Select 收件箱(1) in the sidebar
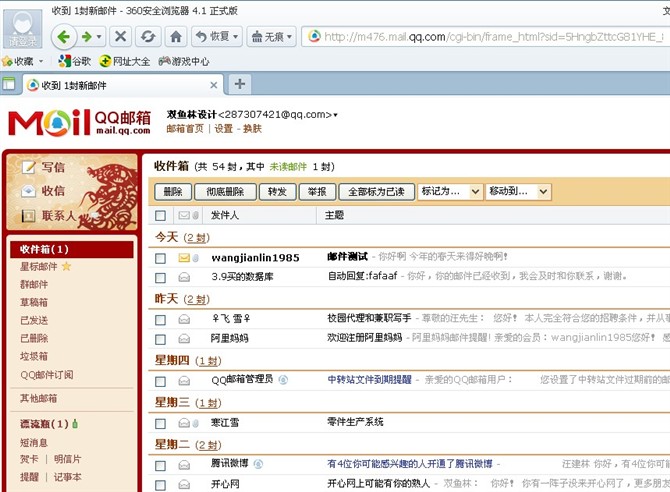This screenshot has height=492, width=670. [x=72, y=249]
